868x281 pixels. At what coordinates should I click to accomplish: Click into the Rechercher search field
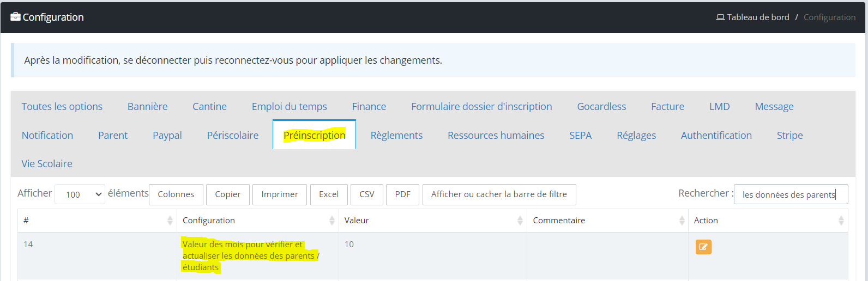click(x=791, y=194)
